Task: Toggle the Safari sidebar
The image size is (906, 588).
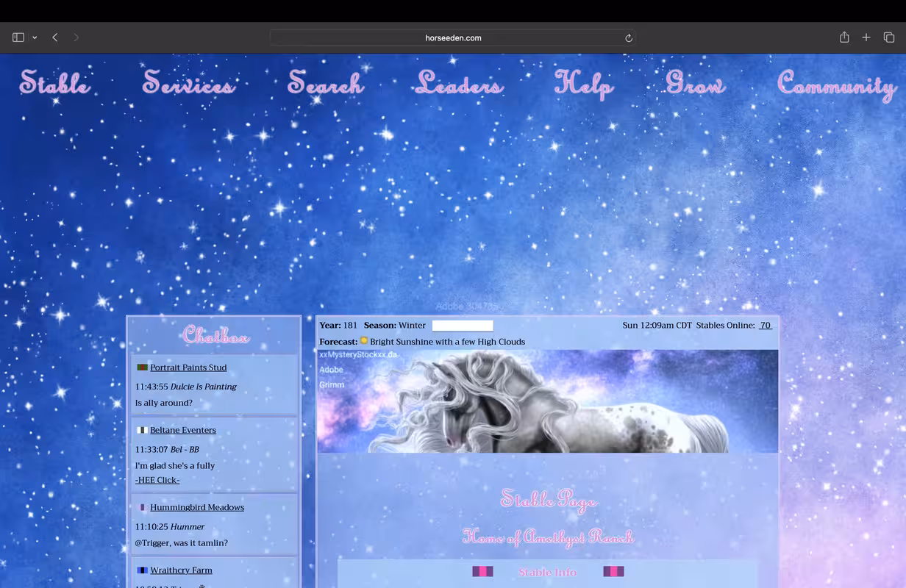Action: [x=18, y=37]
